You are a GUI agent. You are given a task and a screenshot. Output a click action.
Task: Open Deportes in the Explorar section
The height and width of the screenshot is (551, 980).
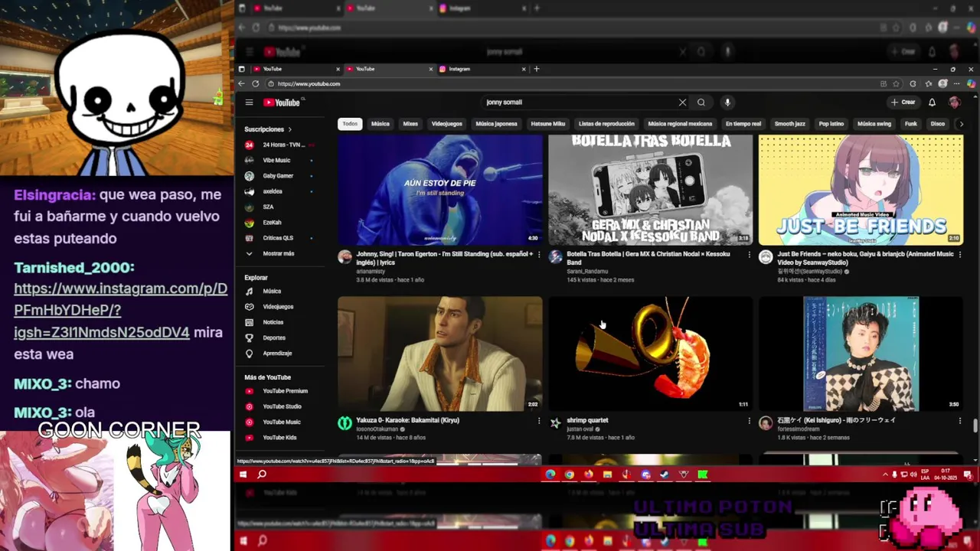coord(279,337)
